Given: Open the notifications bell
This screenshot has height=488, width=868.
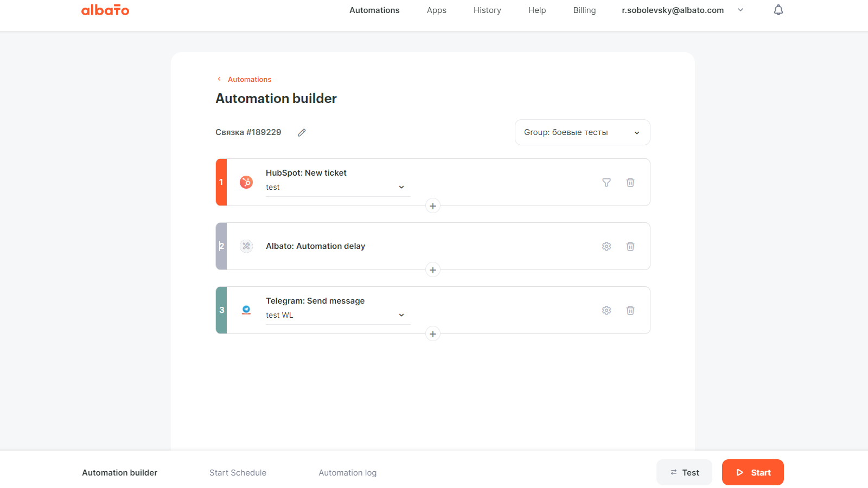Looking at the screenshot, I should [x=778, y=10].
